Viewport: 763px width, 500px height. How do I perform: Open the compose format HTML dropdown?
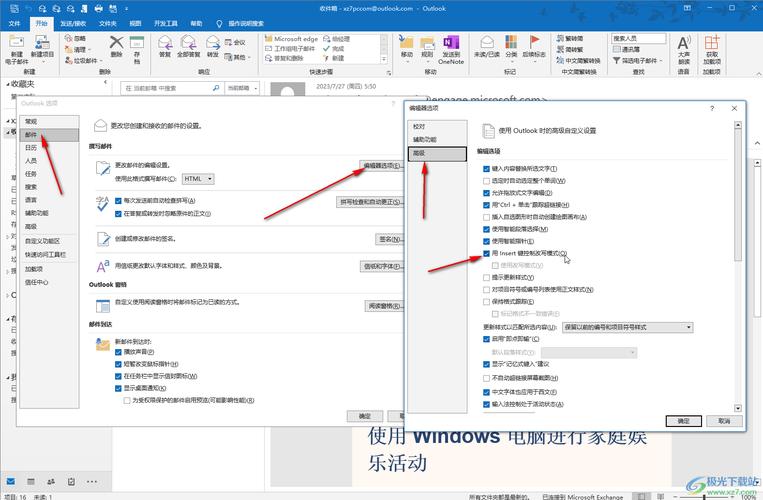click(x=198, y=179)
